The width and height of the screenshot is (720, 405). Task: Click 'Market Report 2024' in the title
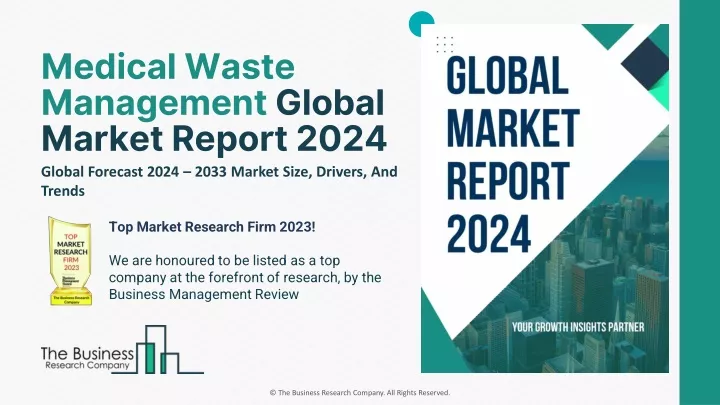point(214,138)
